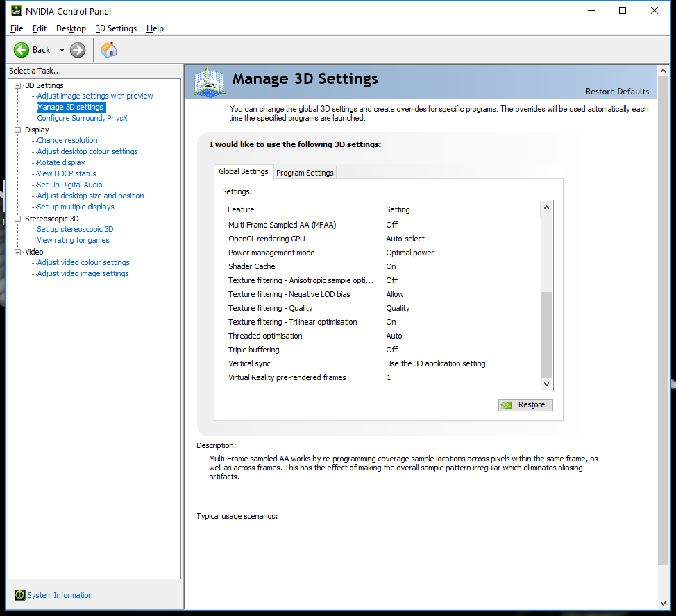The height and width of the screenshot is (616, 676).
Task: Click the Auto-select setting value
Action: (x=405, y=239)
